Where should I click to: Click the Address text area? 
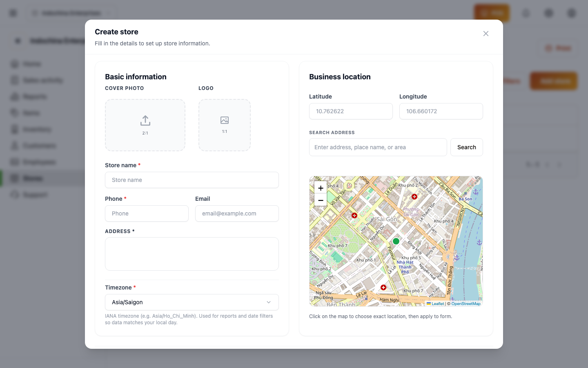point(192,254)
